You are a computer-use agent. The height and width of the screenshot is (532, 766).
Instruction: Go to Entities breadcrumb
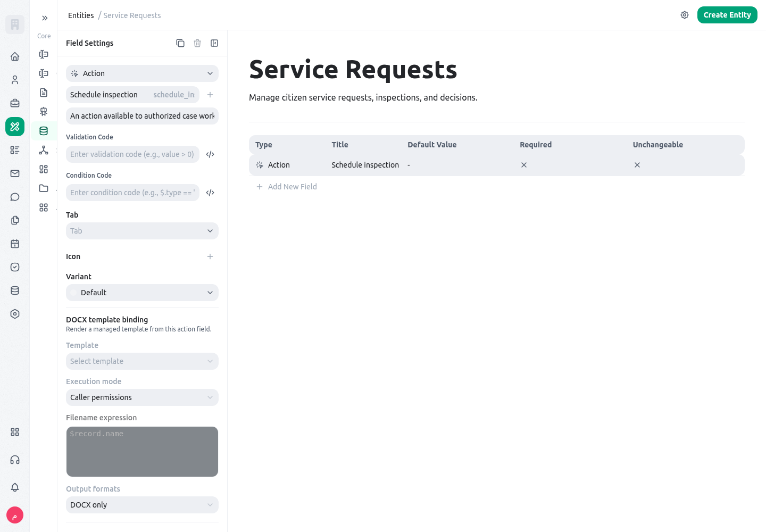tap(81, 15)
